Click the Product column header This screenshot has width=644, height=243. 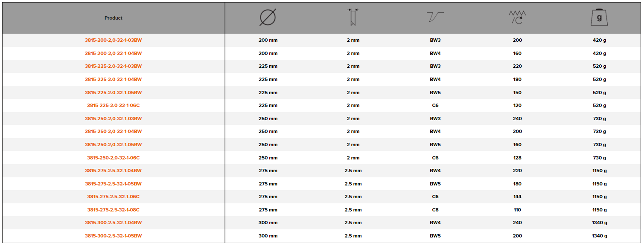click(114, 18)
